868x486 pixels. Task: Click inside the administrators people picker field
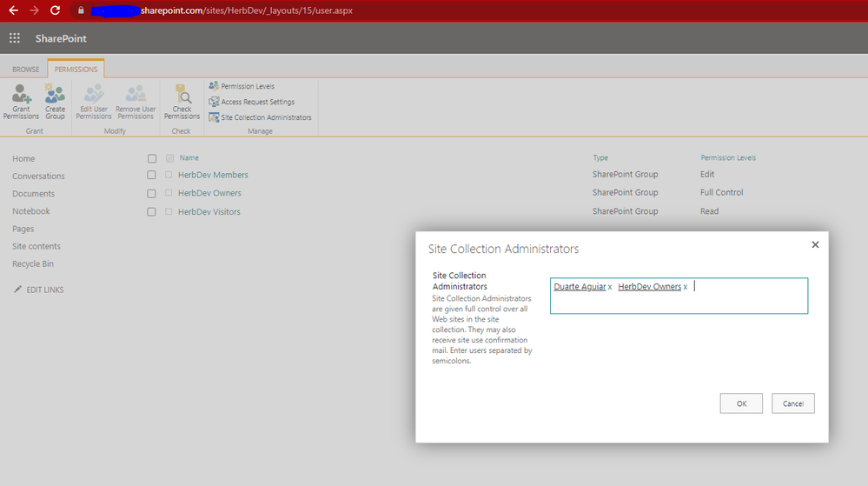coord(679,296)
